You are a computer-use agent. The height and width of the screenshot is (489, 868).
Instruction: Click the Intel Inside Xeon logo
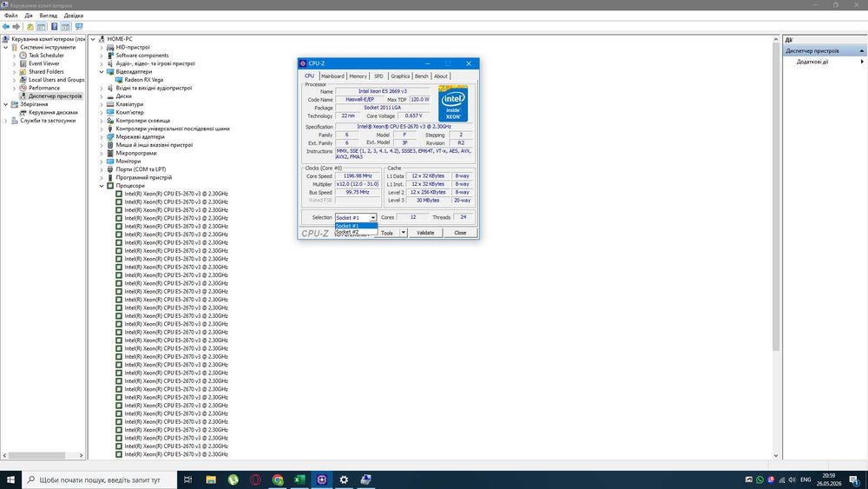pyautogui.click(x=453, y=103)
